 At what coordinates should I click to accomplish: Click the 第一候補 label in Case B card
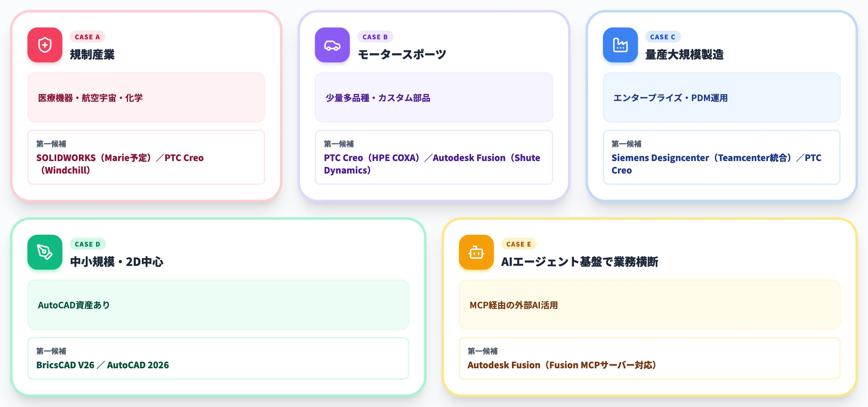tap(339, 144)
